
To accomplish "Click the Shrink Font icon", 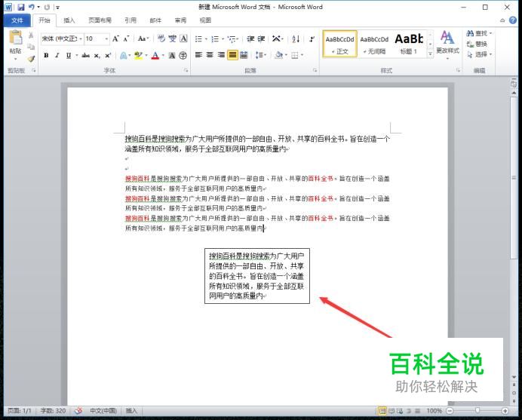I will [126, 38].
